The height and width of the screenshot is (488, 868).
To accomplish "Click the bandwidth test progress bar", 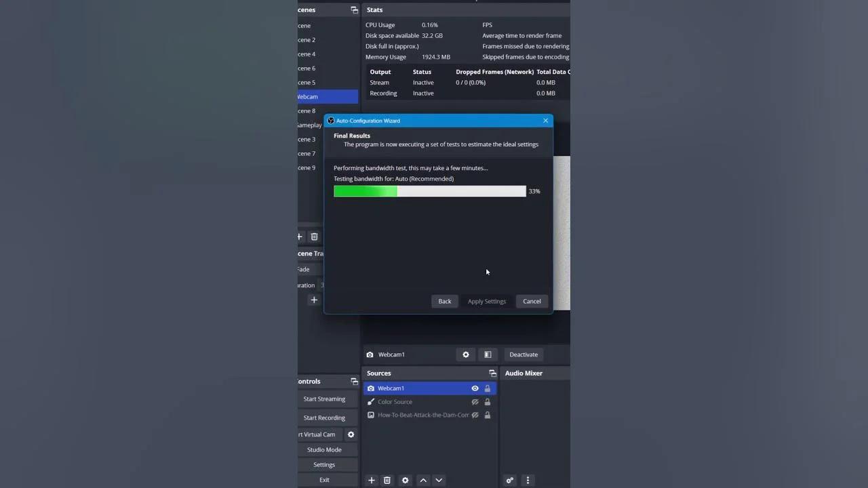I will click(429, 191).
